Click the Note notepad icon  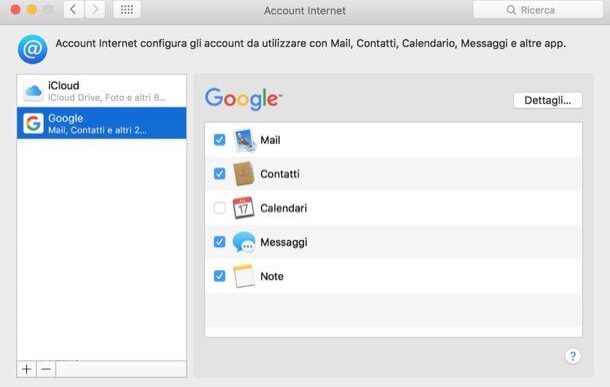click(244, 276)
